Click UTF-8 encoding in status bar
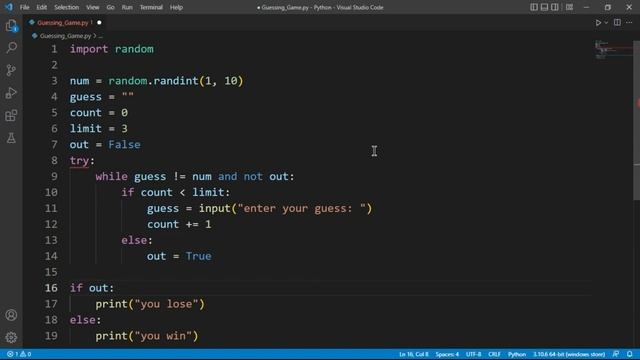The image size is (640, 360). [x=473, y=354]
